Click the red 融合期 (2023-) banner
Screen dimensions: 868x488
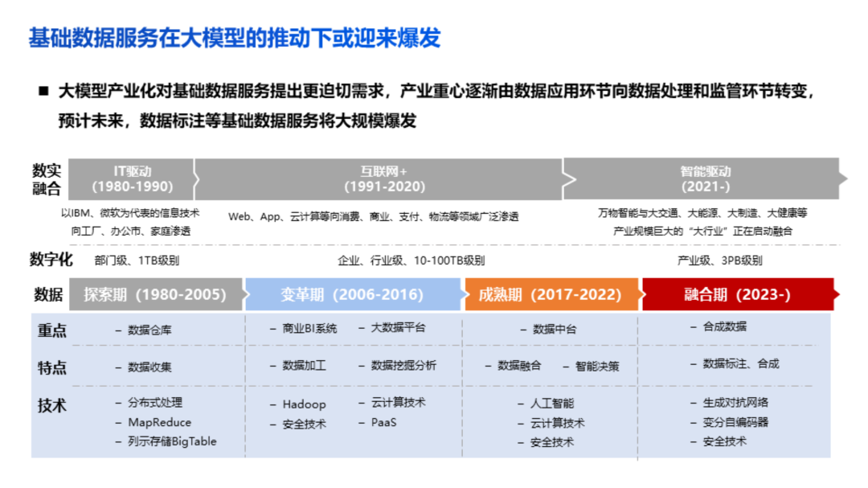coord(737,294)
